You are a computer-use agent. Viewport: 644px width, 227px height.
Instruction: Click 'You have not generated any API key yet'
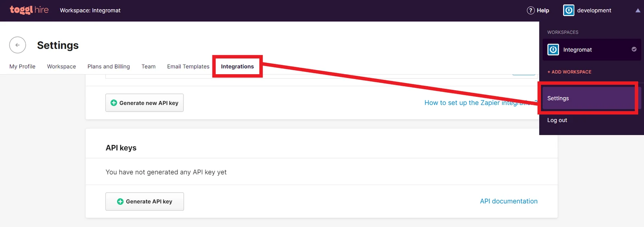click(x=166, y=172)
